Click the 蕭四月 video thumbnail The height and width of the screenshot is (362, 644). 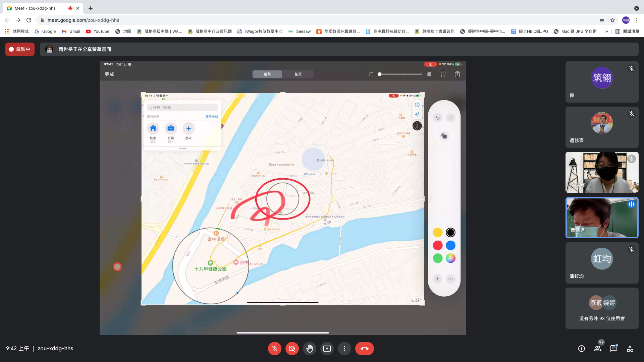click(602, 218)
